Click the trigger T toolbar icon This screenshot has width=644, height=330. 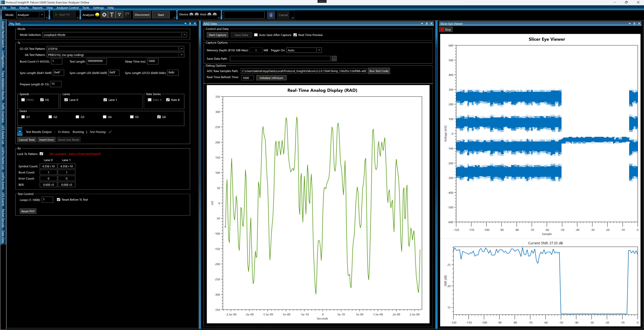pyautogui.click(x=112, y=15)
